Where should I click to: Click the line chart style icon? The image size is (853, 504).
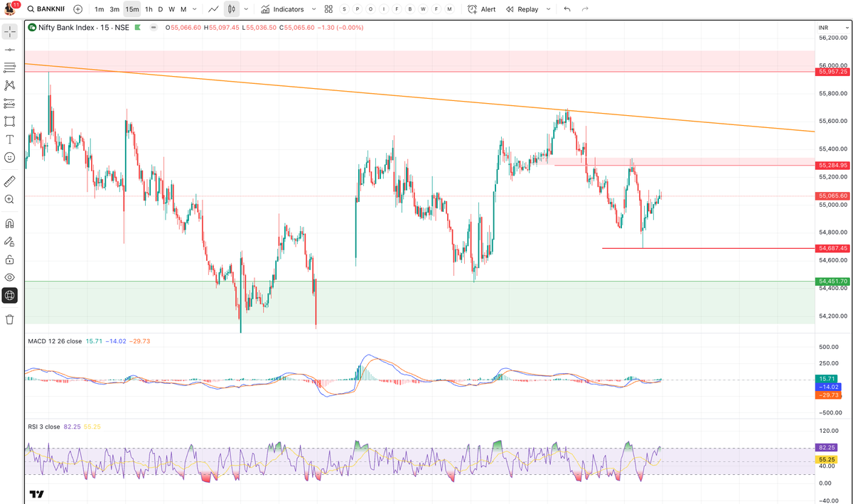(213, 9)
